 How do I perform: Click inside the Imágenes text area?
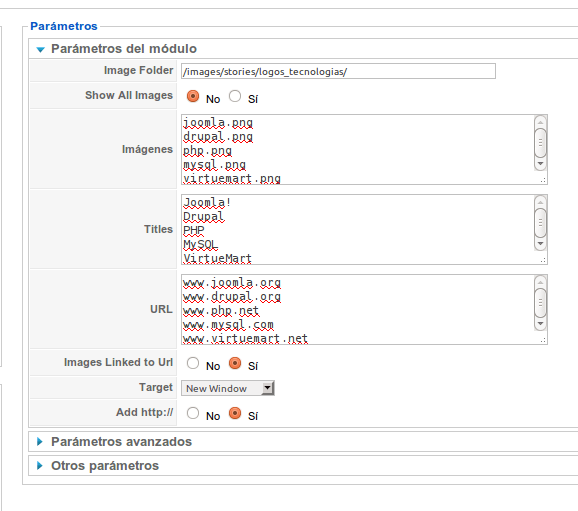pyautogui.click(x=358, y=149)
